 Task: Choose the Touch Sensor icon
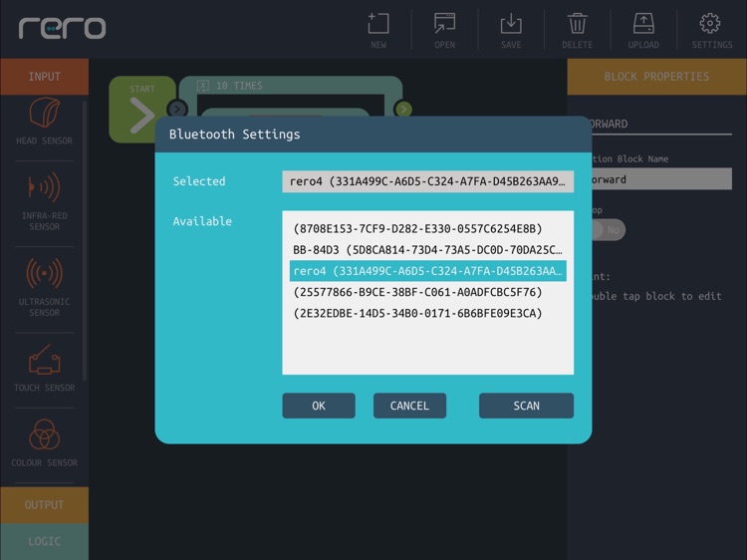point(44,360)
